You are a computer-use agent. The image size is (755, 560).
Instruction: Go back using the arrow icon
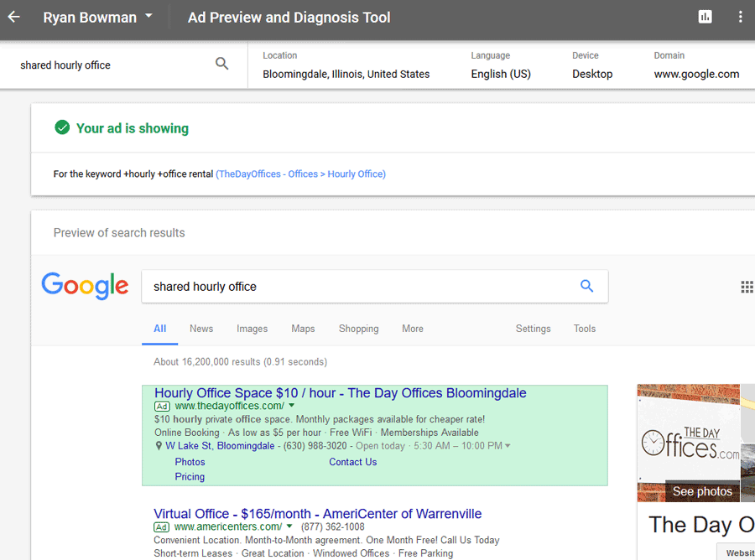14,18
